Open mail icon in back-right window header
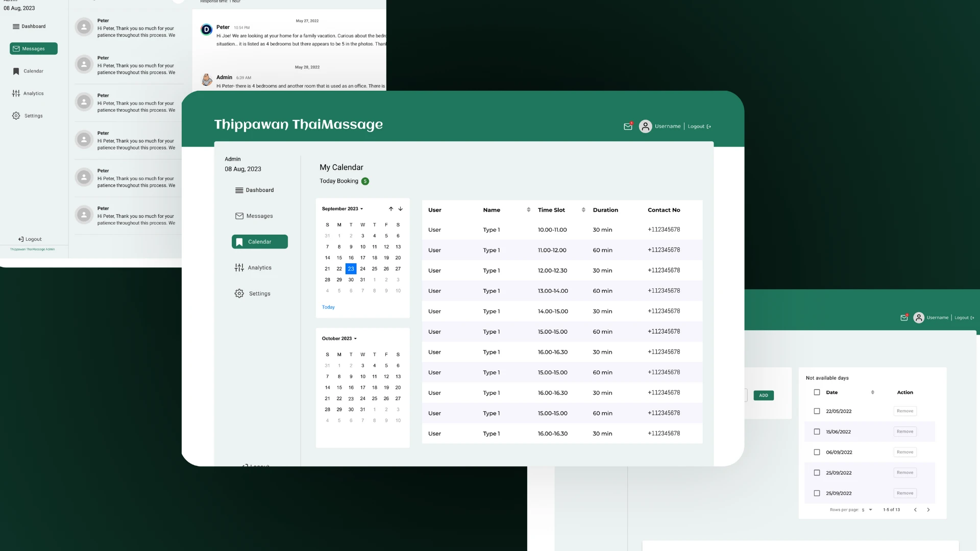980x551 pixels. pyautogui.click(x=904, y=318)
